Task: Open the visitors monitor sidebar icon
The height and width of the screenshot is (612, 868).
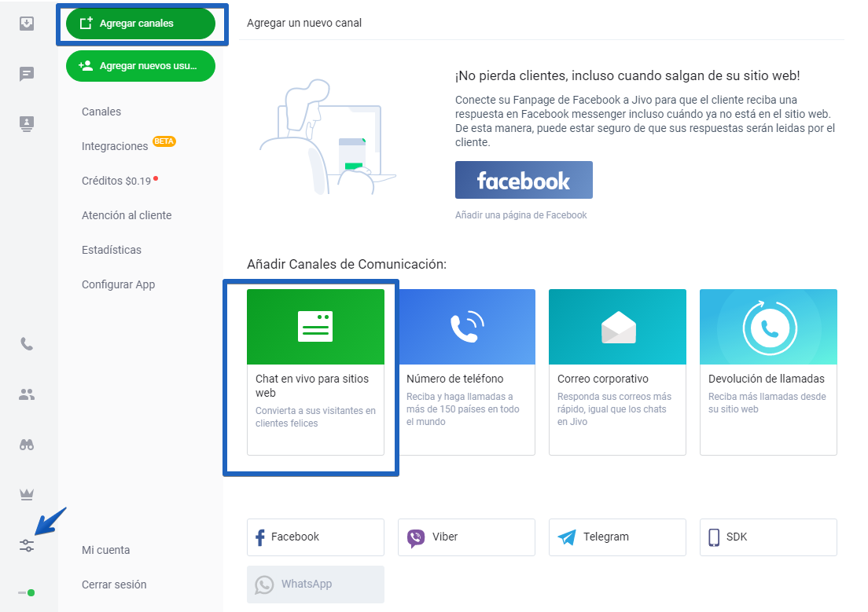Action: click(x=27, y=123)
